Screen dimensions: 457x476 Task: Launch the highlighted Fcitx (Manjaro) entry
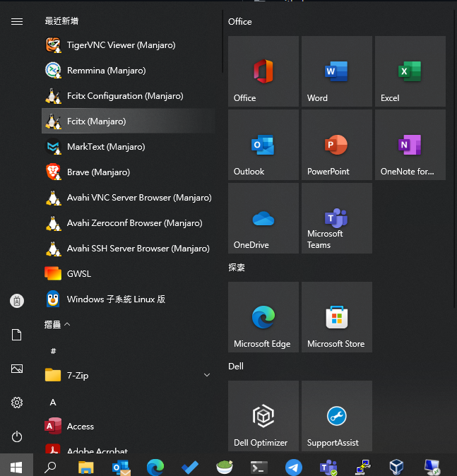pyautogui.click(x=128, y=121)
